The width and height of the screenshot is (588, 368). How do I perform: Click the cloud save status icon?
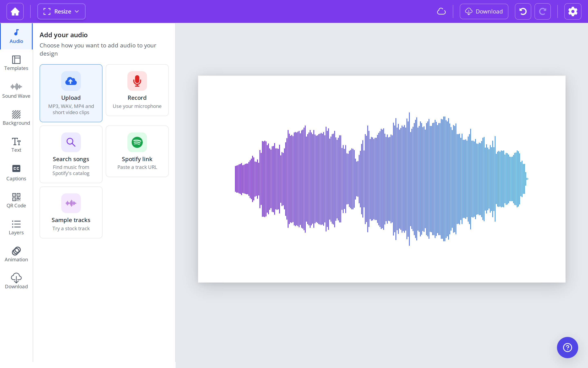point(441,11)
